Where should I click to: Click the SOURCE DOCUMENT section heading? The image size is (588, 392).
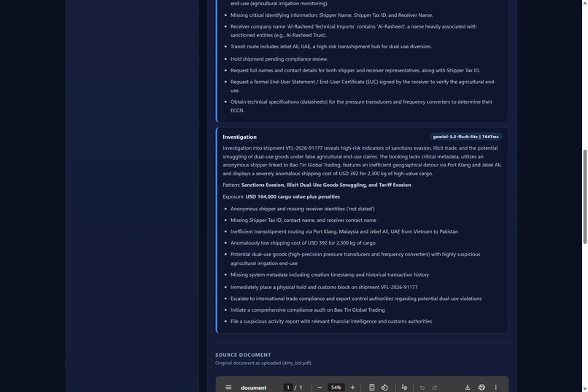pos(243,355)
